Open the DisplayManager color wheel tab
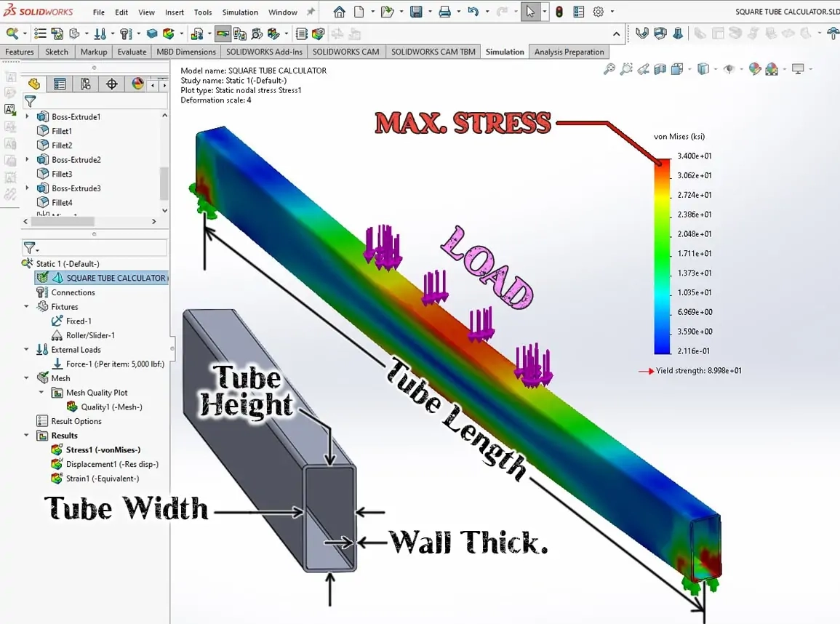840x624 pixels. pos(137,84)
